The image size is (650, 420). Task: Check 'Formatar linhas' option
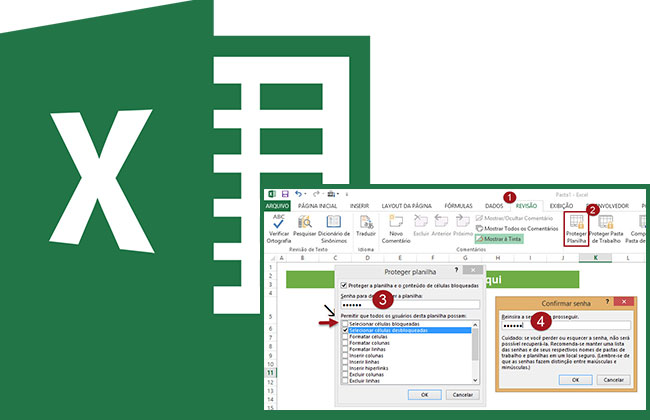click(x=345, y=349)
